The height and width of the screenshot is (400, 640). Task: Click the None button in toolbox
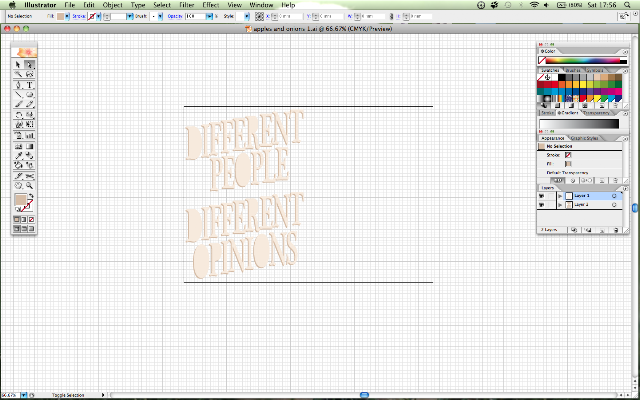31,220
